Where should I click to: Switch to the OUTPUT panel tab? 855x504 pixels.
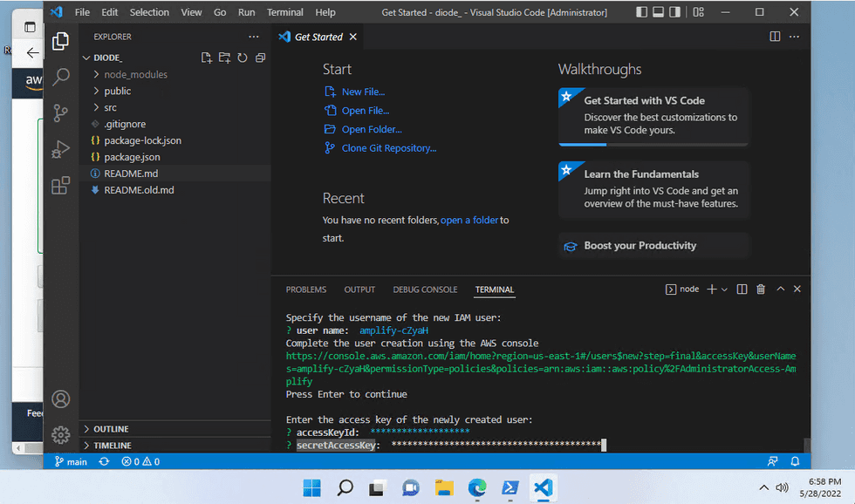[x=359, y=289]
